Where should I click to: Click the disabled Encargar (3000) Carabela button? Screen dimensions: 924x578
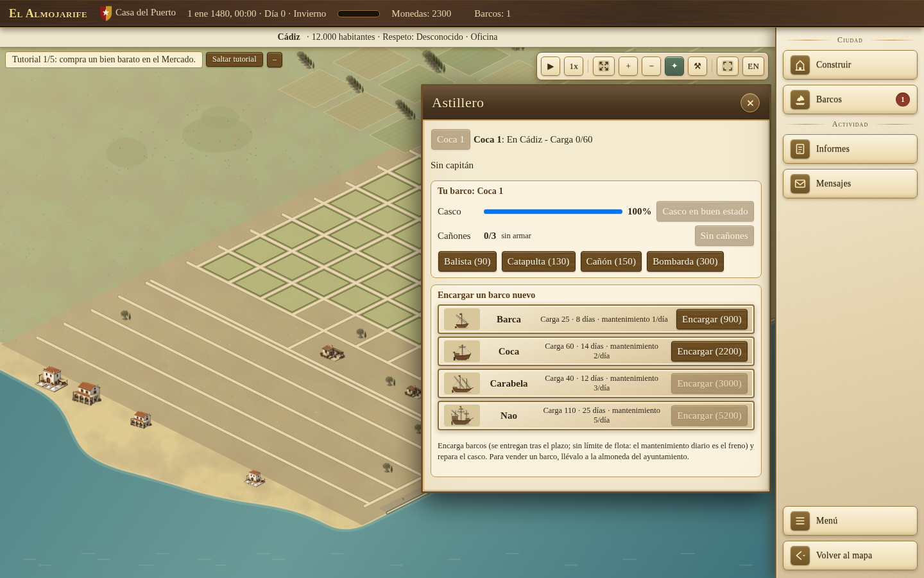(x=709, y=383)
